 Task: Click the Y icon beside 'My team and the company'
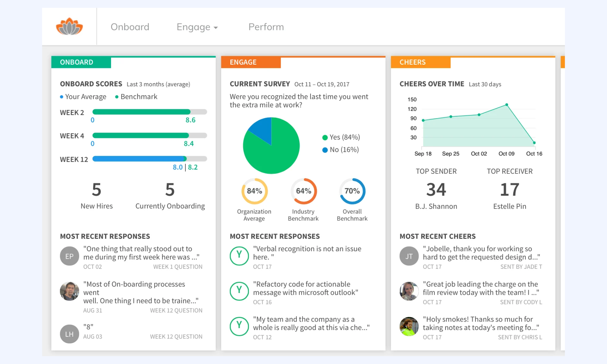tap(239, 326)
